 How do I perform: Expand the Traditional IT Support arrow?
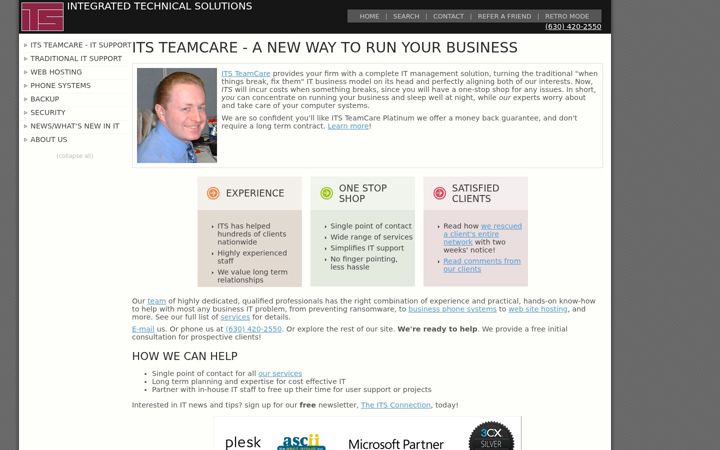pyautogui.click(x=26, y=59)
